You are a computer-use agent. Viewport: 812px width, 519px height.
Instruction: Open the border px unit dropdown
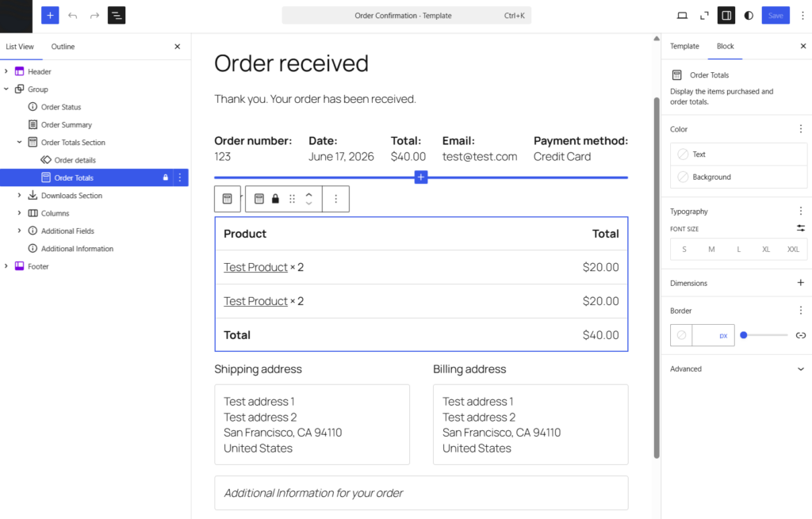click(723, 336)
